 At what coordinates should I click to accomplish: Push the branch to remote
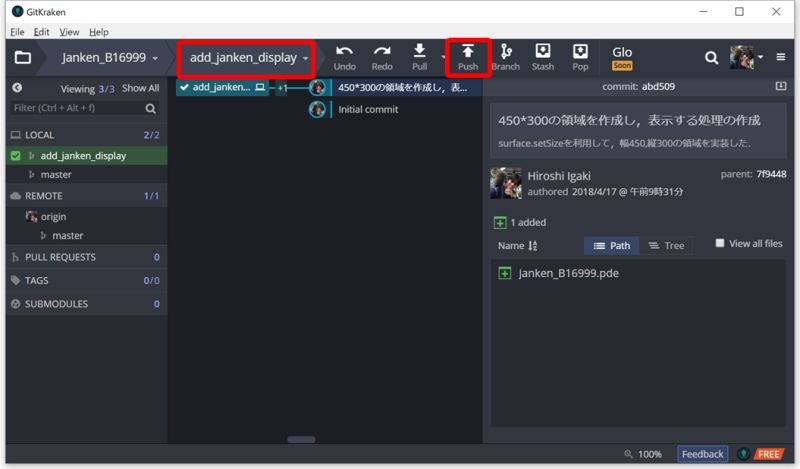tap(468, 58)
